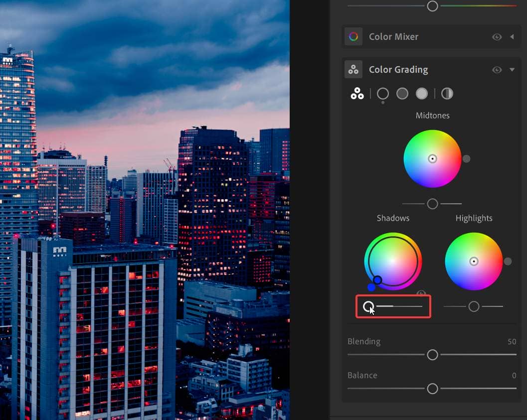
Task: Switch to Global color wheel view
Action: [x=447, y=94]
